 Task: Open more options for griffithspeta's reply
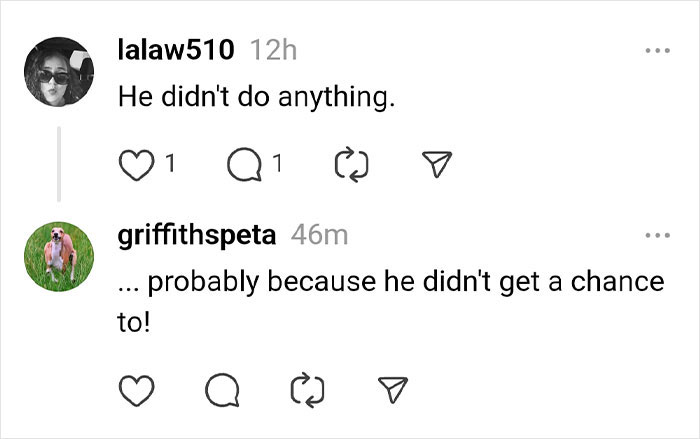click(x=657, y=235)
